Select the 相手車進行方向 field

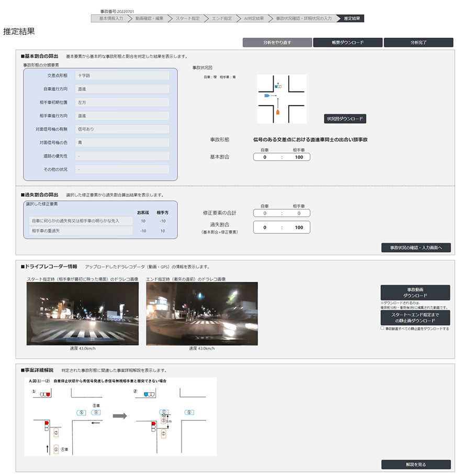122,116
